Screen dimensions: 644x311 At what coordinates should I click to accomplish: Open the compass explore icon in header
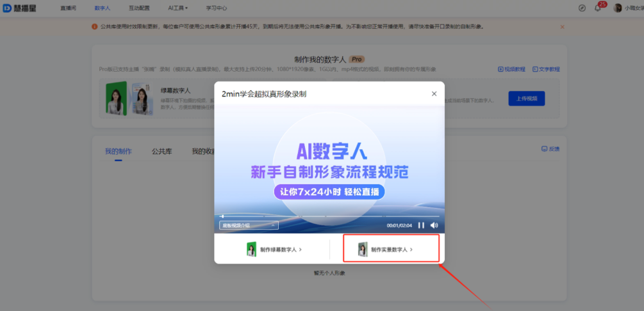click(582, 8)
